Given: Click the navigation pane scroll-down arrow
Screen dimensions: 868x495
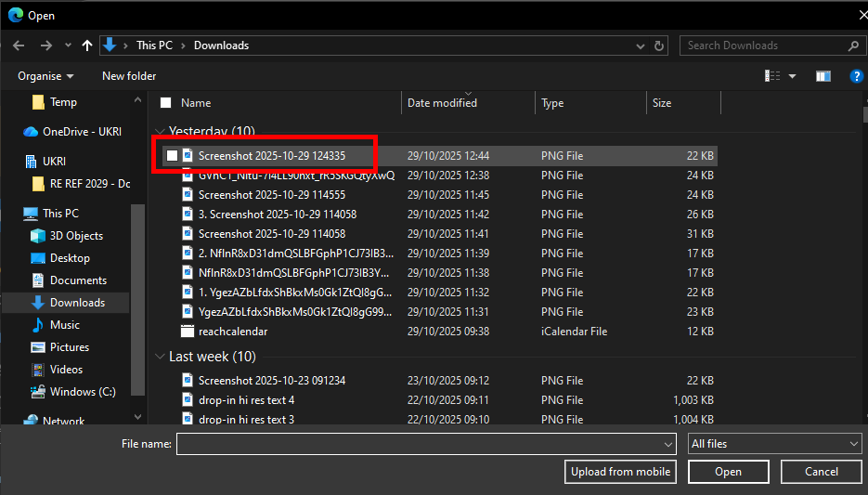Looking at the screenshot, I should click(x=137, y=416).
